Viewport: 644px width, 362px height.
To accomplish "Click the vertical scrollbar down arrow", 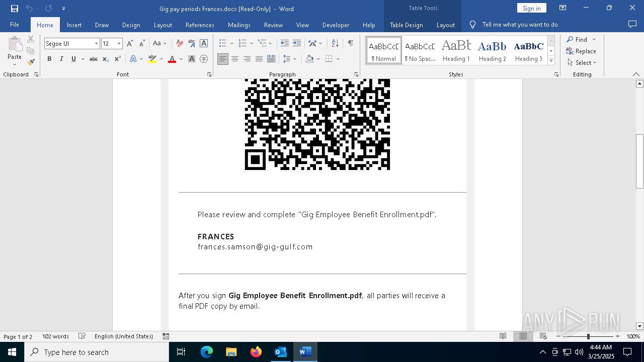I will pyautogui.click(x=639, y=326).
